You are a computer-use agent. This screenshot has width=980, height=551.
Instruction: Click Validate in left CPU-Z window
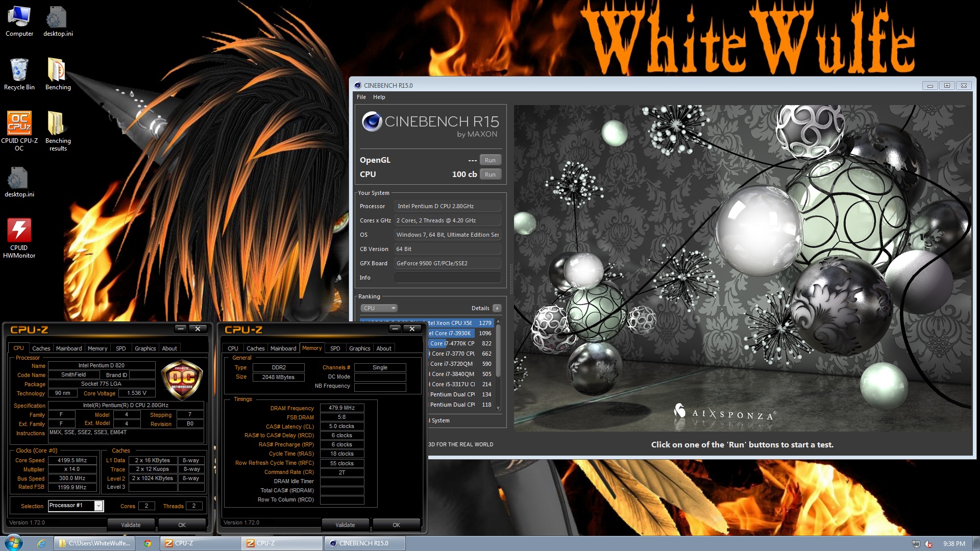[131, 525]
